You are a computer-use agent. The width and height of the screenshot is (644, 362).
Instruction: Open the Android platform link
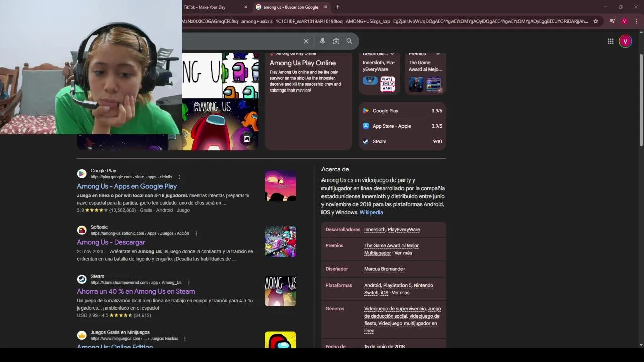(373, 286)
